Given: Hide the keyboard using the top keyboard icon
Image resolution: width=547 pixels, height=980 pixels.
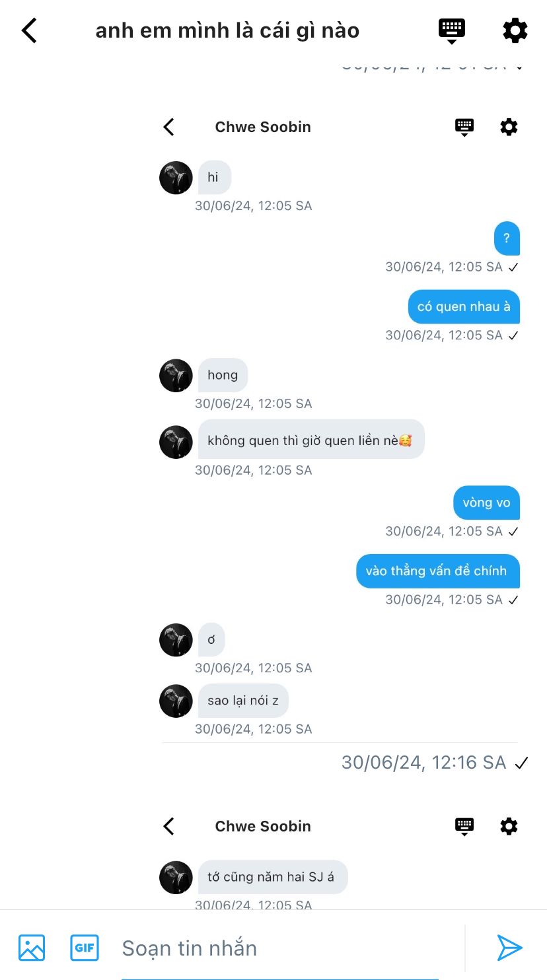Looking at the screenshot, I should click(x=452, y=31).
